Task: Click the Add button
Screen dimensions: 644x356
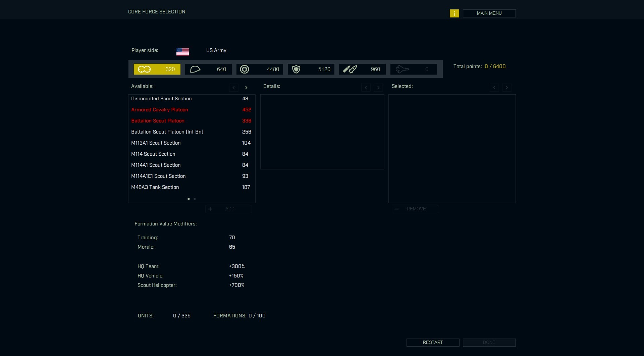Action: pyautogui.click(x=229, y=209)
